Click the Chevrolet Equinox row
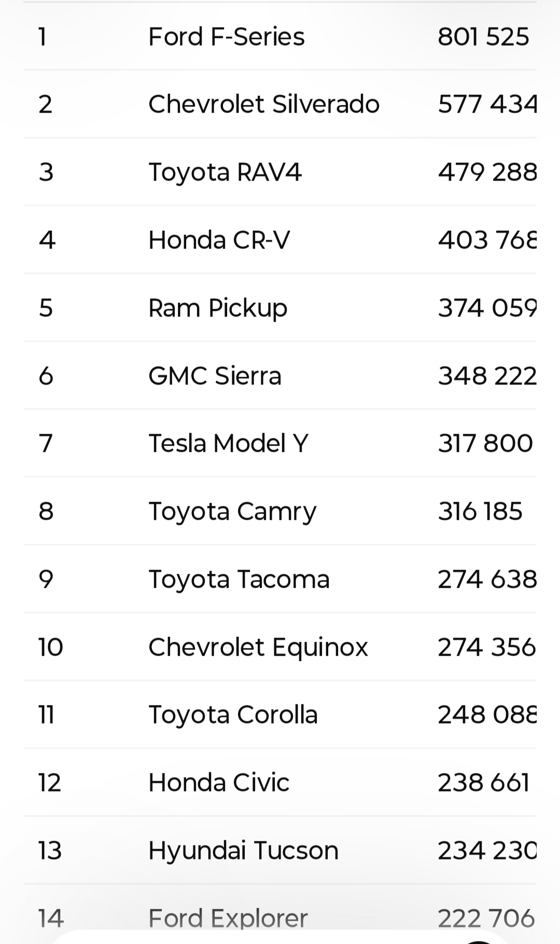560x944 pixels. point(258,647)
